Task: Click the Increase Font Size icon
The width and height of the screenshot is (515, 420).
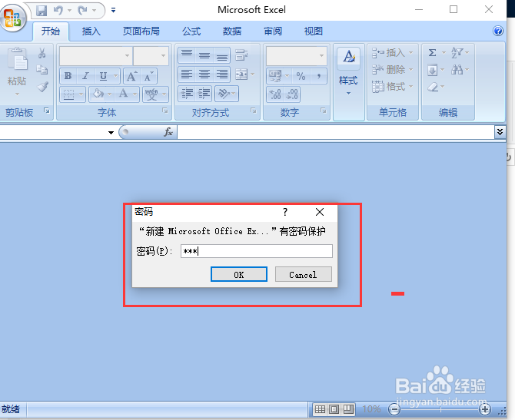Action: pos(131,77)
